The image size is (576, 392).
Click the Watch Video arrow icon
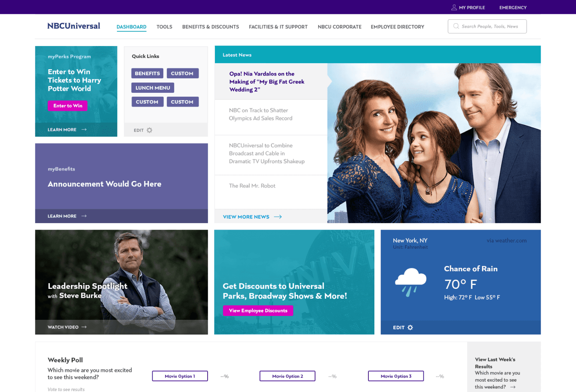84,327
